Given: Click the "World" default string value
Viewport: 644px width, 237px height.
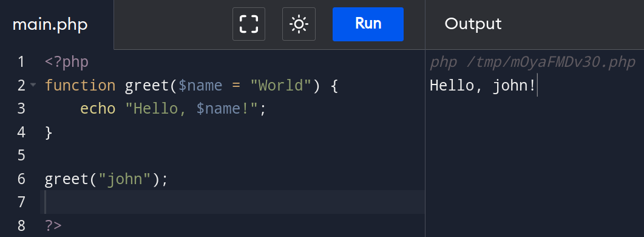Looking at the screenshot, I should 282,86.
